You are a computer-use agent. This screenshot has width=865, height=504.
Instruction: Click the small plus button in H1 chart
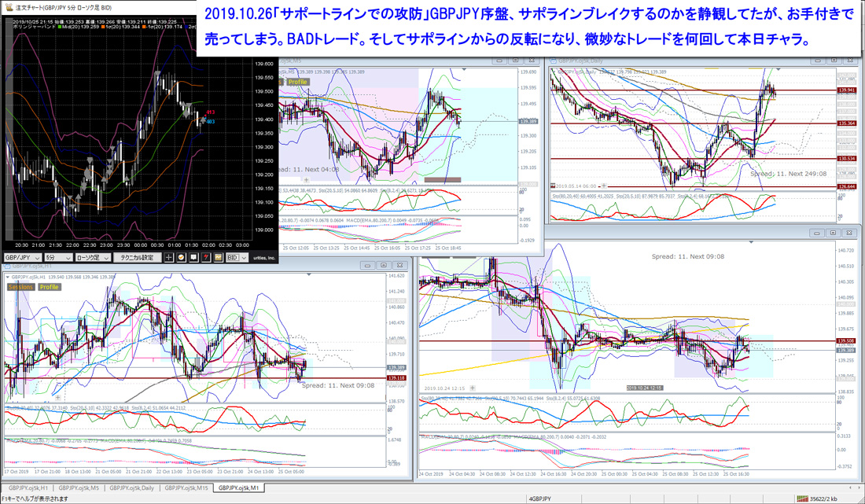pos(58,397)
